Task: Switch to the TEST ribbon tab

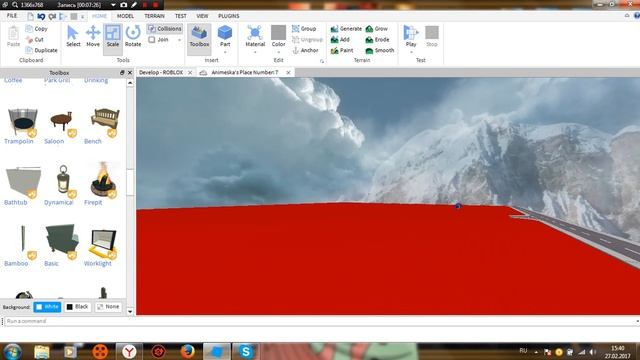Action: [x=180, y=16]
